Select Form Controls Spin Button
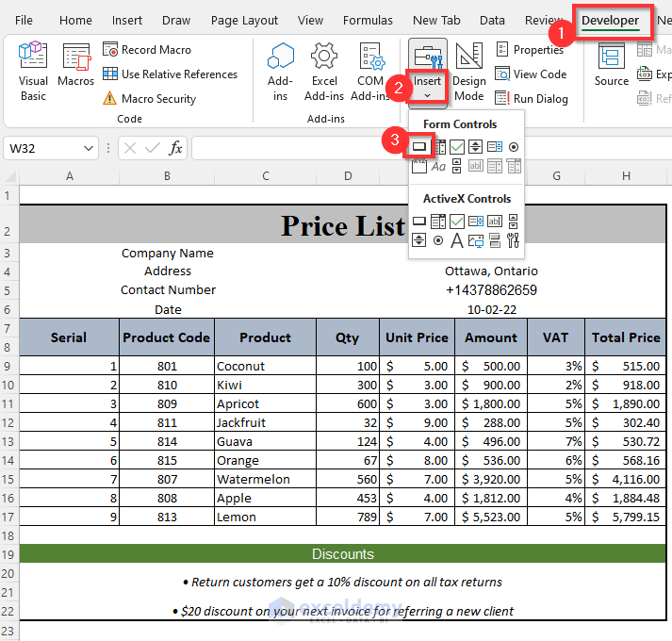Screen dimensions: 672x641 point(475,147)
